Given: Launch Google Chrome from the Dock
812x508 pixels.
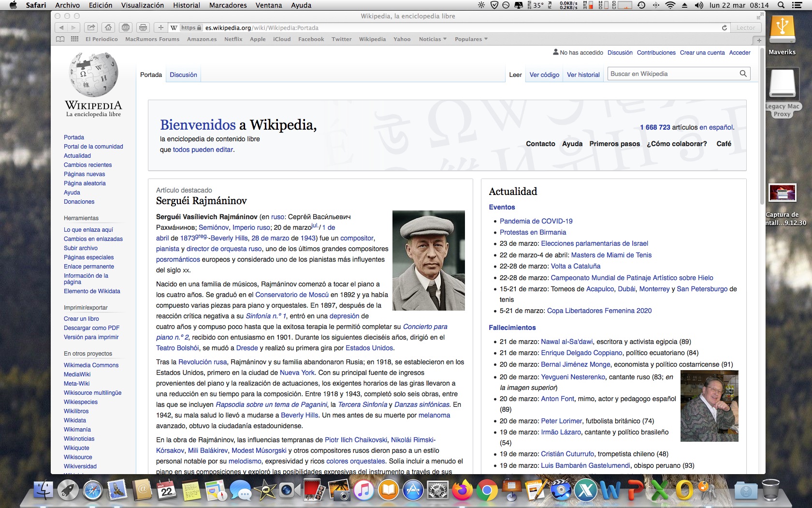Looking at the screenshot, I should (x=487, y=491).
